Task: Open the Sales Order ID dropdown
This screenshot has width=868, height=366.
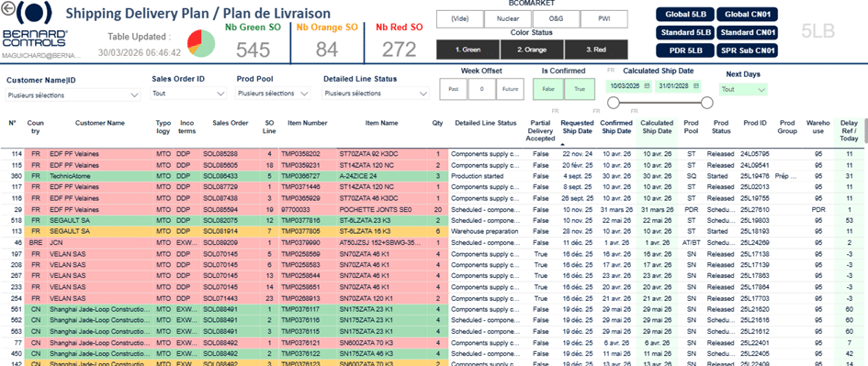Action: pos(189,94)
